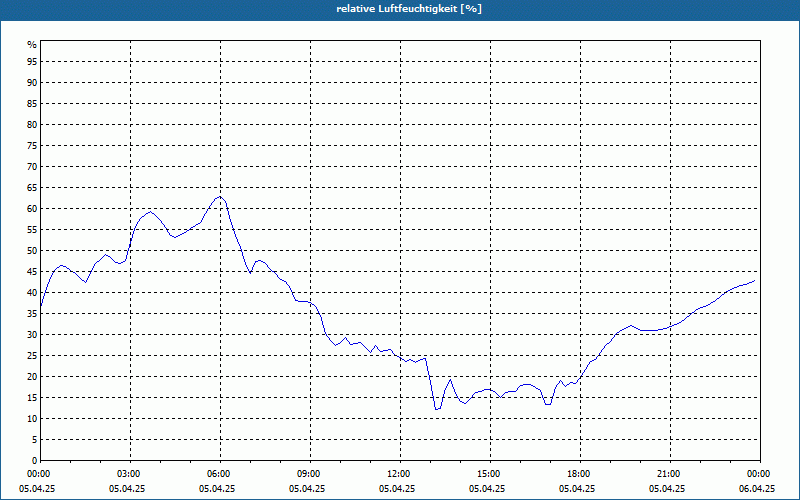This screenshot has width=800, height=500.
Task: Select the y-axis value '65'
Action: point(32,188)
